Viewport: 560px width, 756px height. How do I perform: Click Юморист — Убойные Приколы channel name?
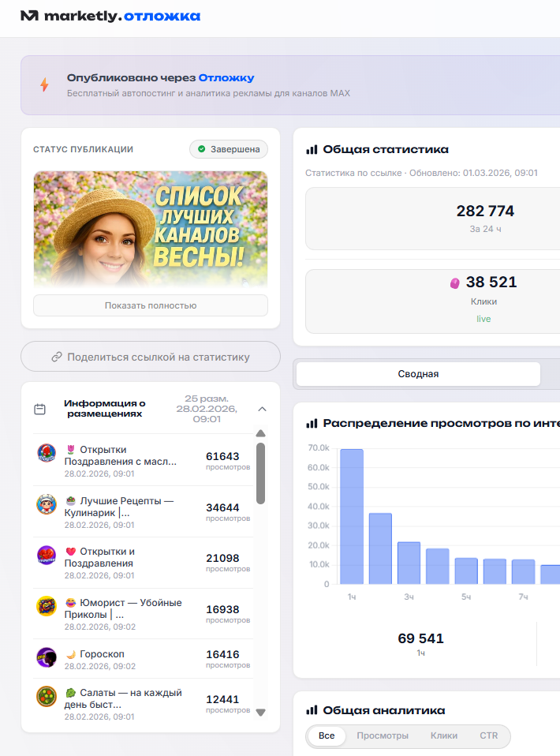pos(123,608)
